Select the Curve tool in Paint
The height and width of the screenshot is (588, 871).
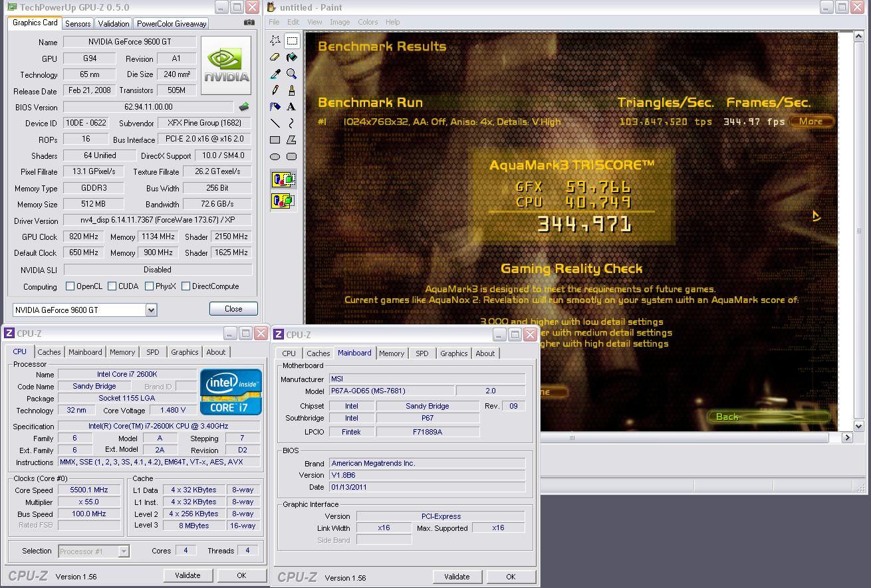(292, 123)
